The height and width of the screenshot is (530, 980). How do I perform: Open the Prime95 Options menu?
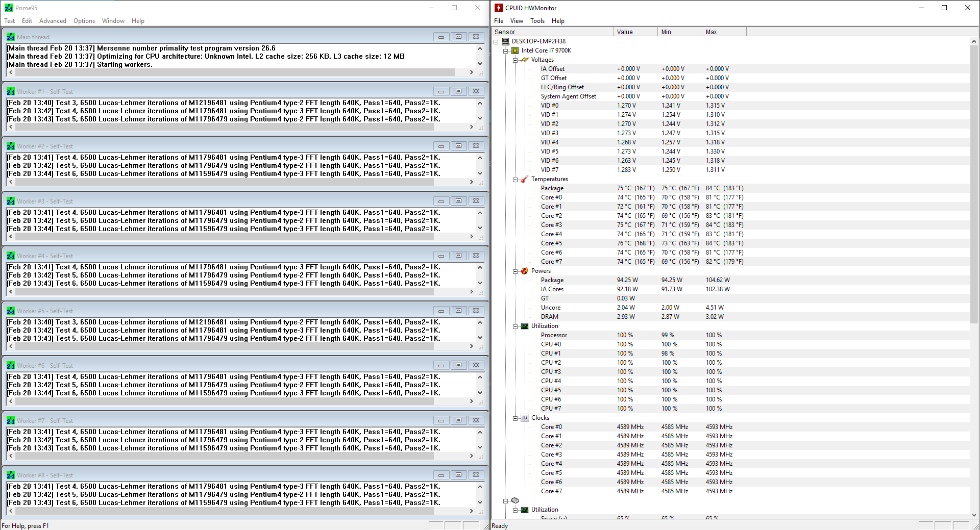point(84,21)
